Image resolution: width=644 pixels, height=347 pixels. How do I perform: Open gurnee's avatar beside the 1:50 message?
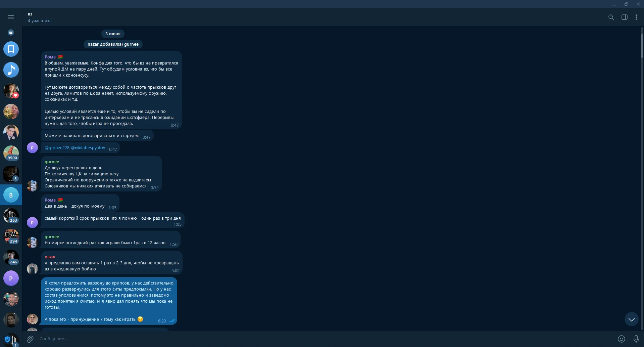32,243
